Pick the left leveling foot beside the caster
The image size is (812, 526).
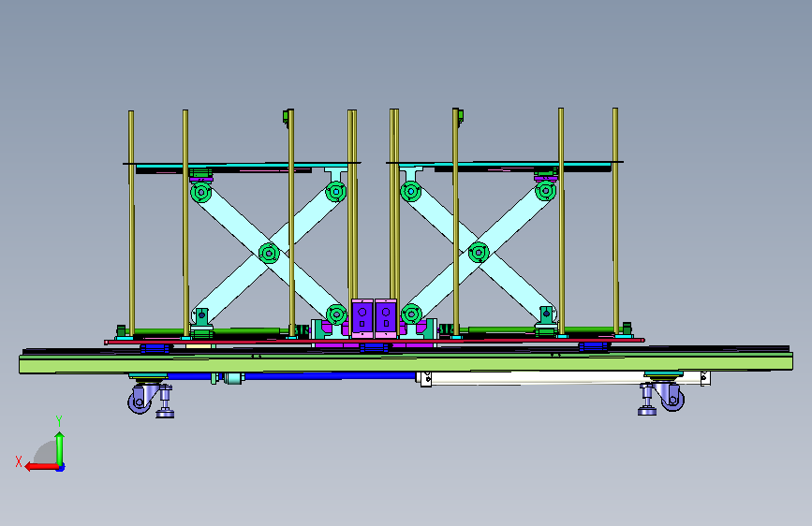point(165,402)
